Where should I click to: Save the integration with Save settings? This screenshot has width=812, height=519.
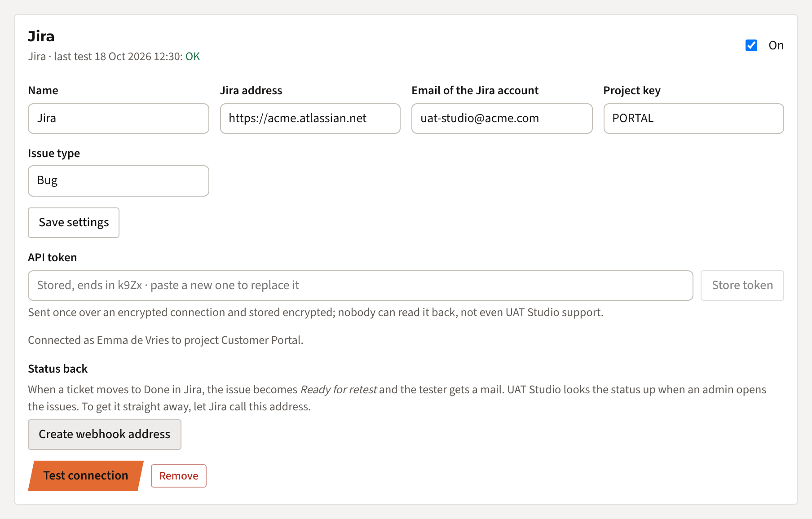click(74, 223)
